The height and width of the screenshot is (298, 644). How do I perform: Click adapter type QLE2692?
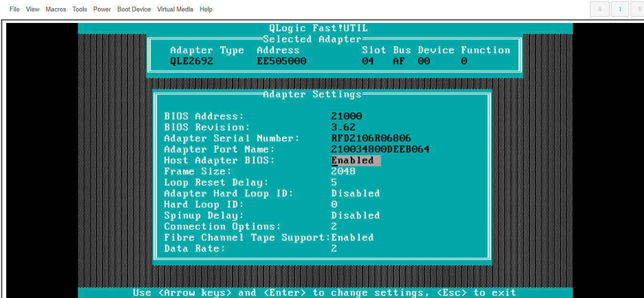192,61
